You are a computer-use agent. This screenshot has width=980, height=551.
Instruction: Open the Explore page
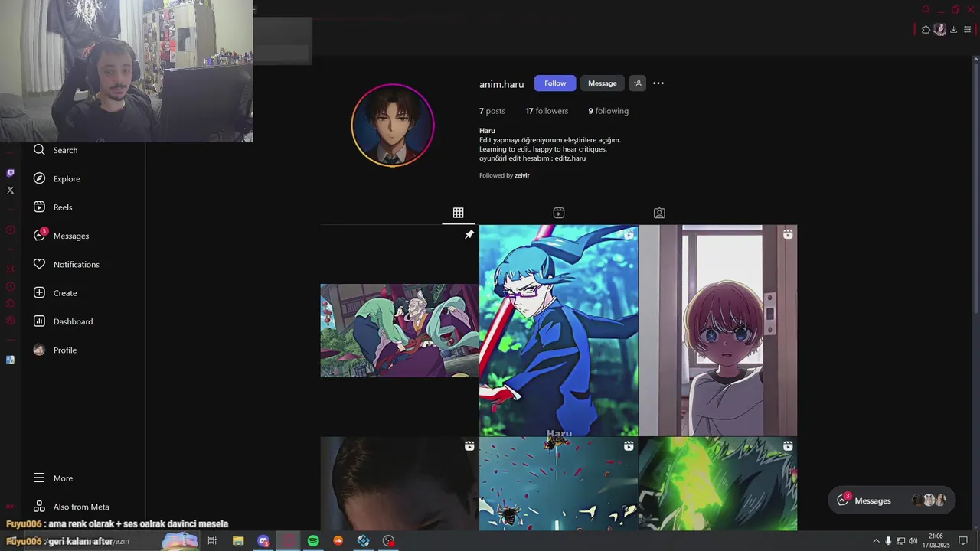point(57,178)
